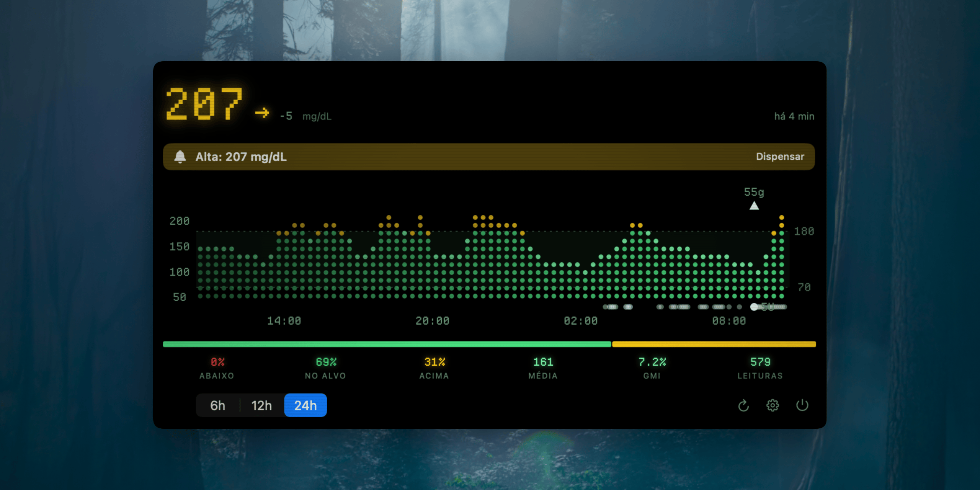Click the 'há 4 min' timestamp
The width and height of the screenshot is (980, 490).
[x=794, y=116]
